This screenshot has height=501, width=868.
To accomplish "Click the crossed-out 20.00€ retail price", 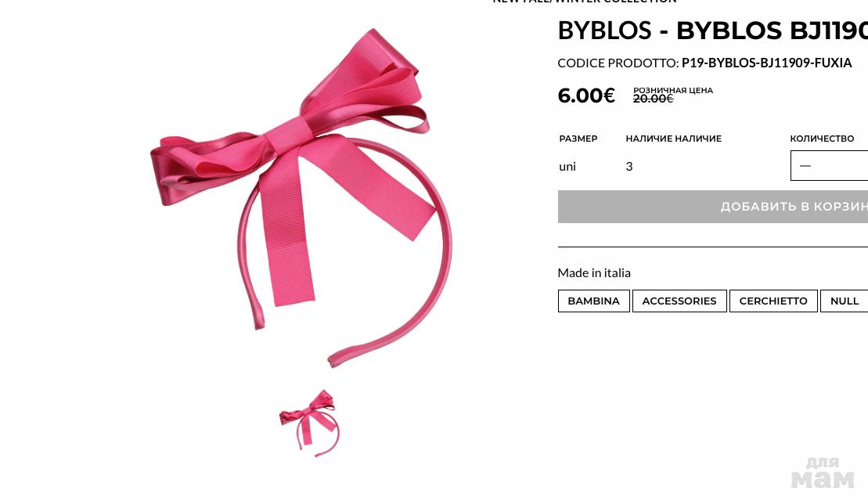I will pyautogui.click(x=654, y=99).
